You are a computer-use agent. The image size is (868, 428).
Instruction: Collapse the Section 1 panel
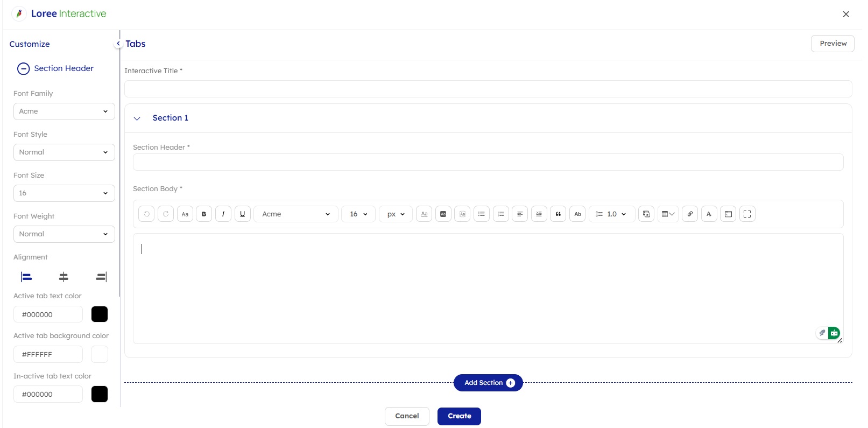click(x=137, y=118)
